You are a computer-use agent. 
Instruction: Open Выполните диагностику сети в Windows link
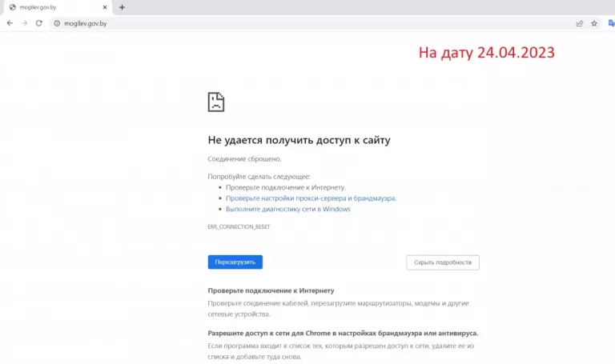click(x=287, y=209)
